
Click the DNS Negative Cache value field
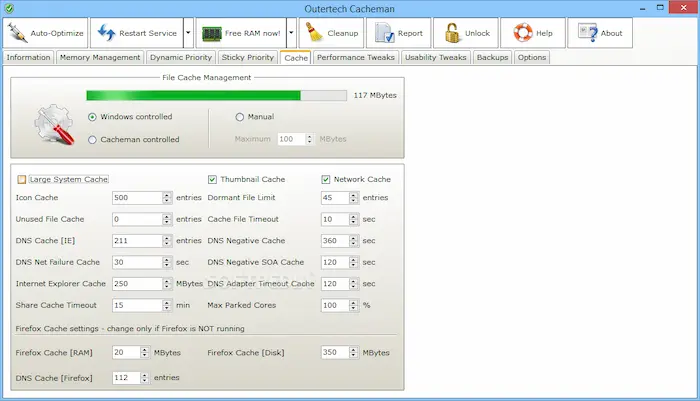point(335,241)
